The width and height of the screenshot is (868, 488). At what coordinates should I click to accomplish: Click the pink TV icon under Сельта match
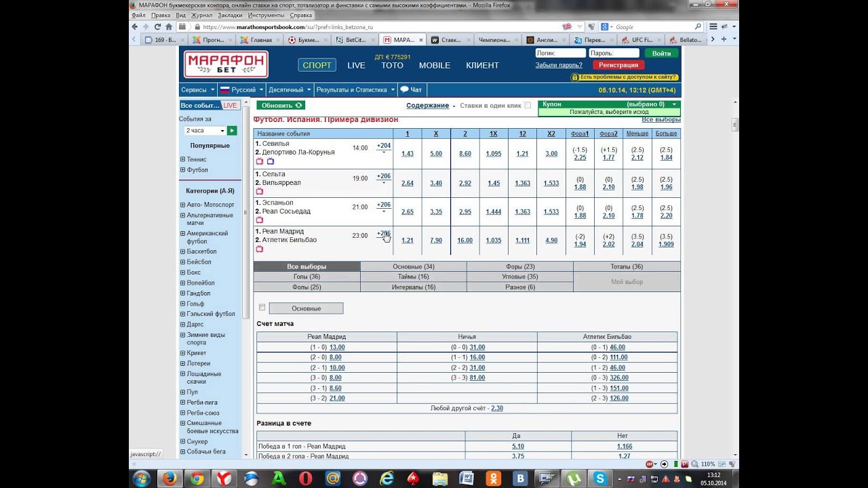coord(259,191)
